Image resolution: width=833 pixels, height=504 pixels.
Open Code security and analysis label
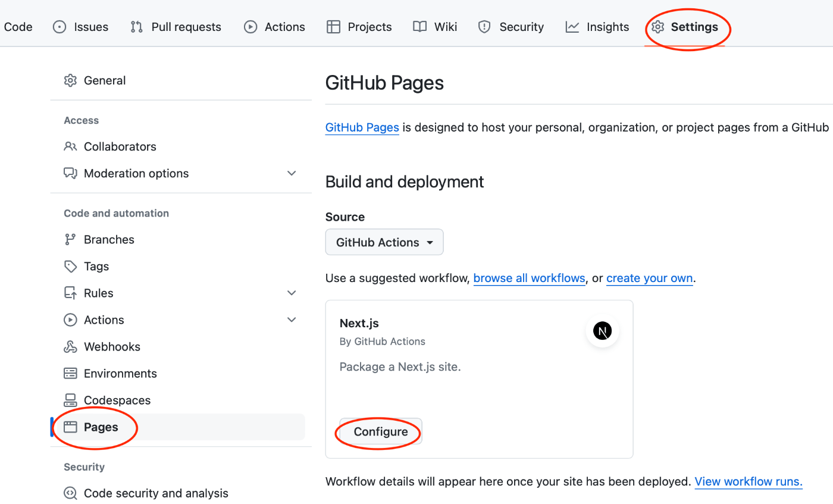click(x=156, y=493)
